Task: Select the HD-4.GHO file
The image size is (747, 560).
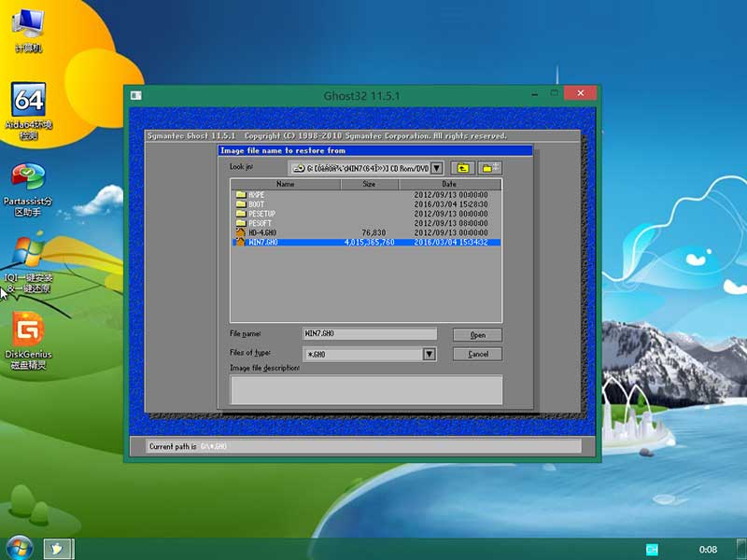Action: 366,232
